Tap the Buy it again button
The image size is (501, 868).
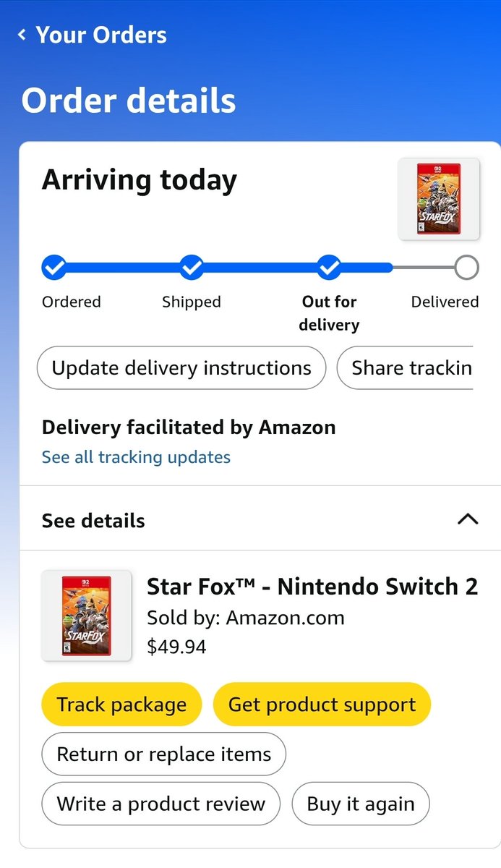click(x=361, y=804)
